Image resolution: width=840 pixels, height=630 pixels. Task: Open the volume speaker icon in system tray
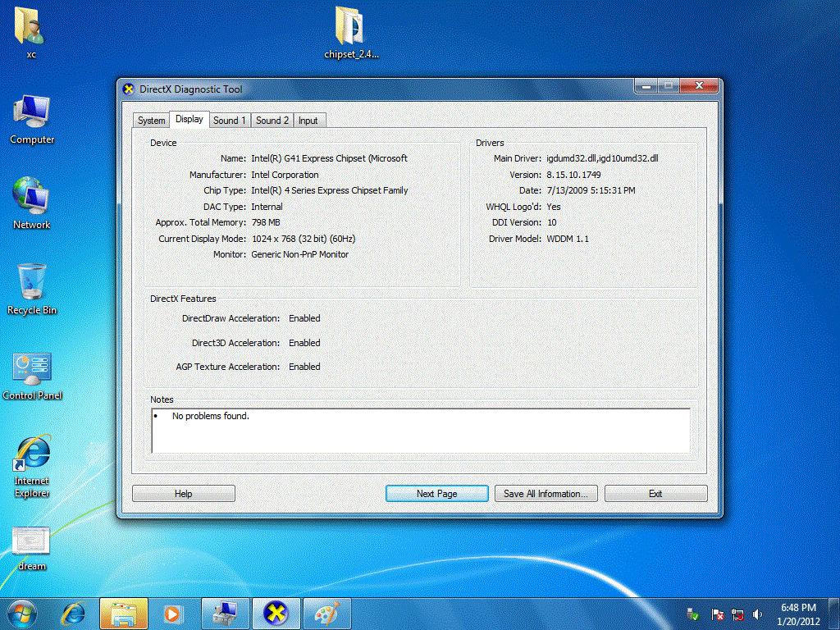tap(756, 614)
